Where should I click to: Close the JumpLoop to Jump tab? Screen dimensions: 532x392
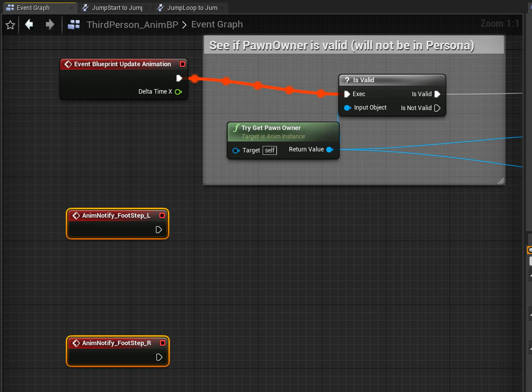222,8
